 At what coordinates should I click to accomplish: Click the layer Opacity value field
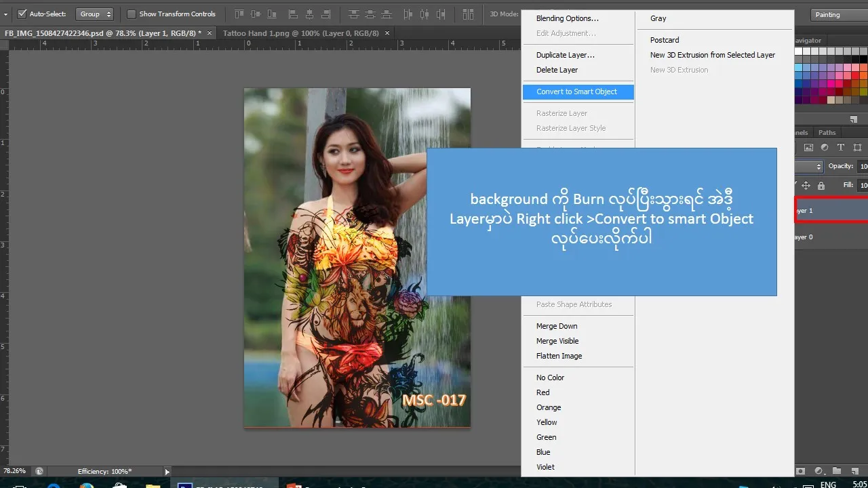pos(863,166)
